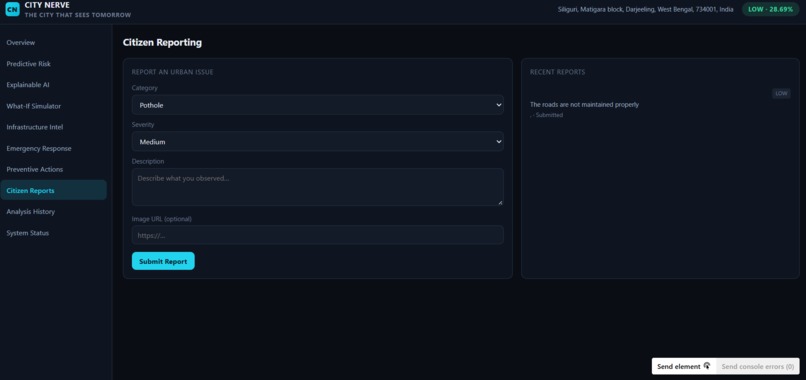Screen dimensions: 806x380
Task: Click the Submitted status text
Action: click(548, 115)
